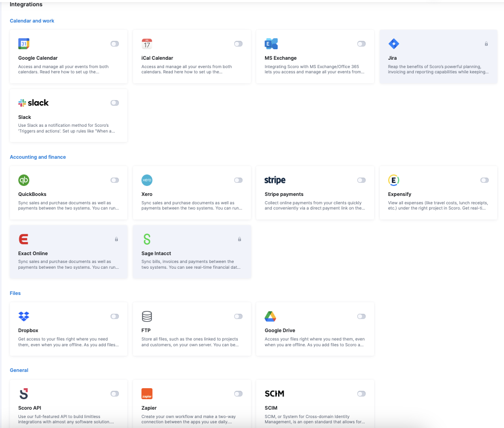Screen dimensions: 504x428
Task: Click the Xero blue logo
Action: 147,180
